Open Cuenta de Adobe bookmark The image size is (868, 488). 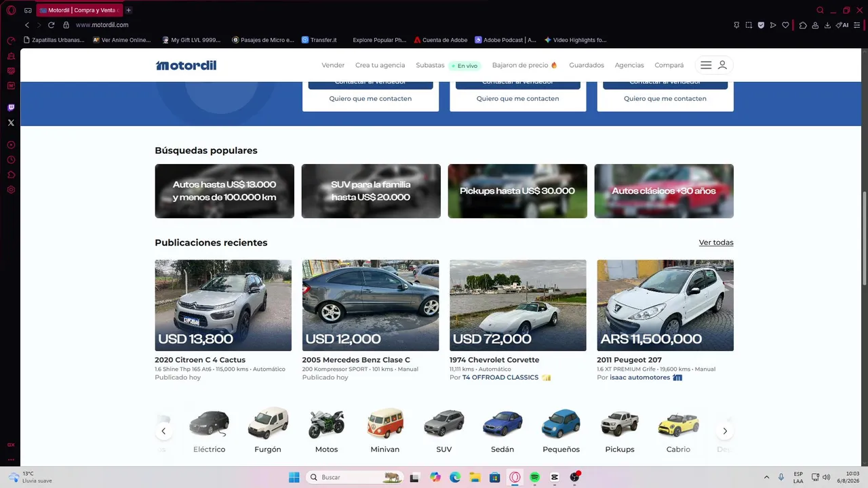click(441, 40)
